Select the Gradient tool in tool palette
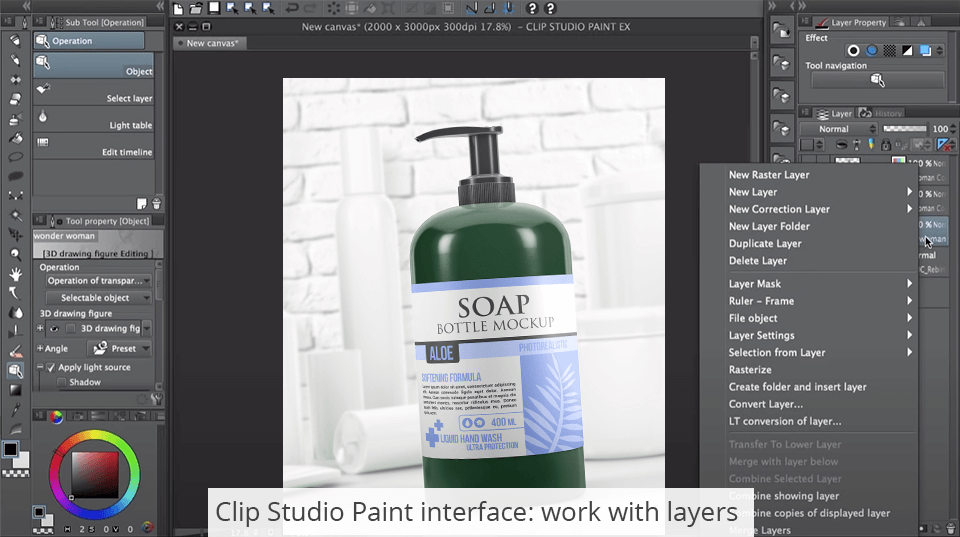Image resolution: width=960 pixels, height=537 pixels. pos(15,389)
